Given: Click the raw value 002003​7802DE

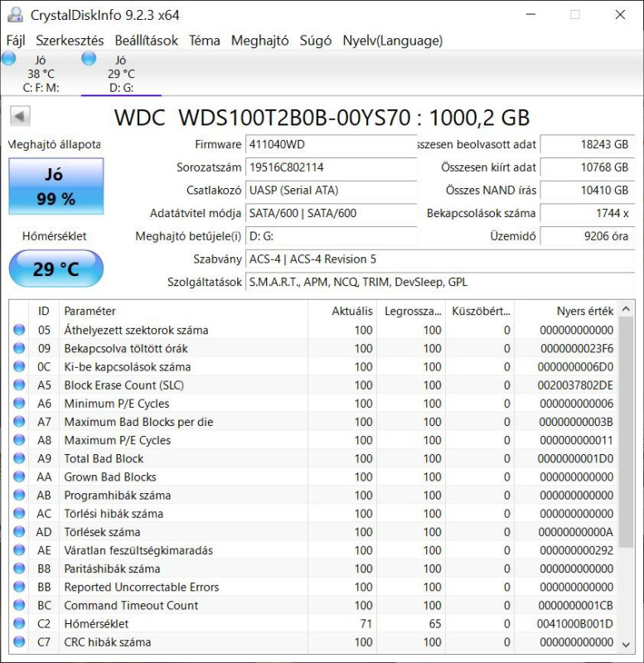Looking at the screenshot, I should click(575, 385).
